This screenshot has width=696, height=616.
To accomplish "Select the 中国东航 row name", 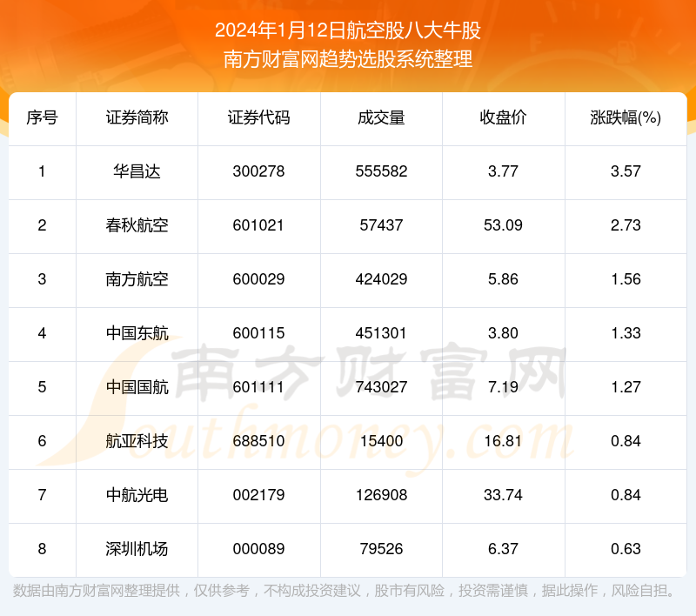I will coord(137,333).
